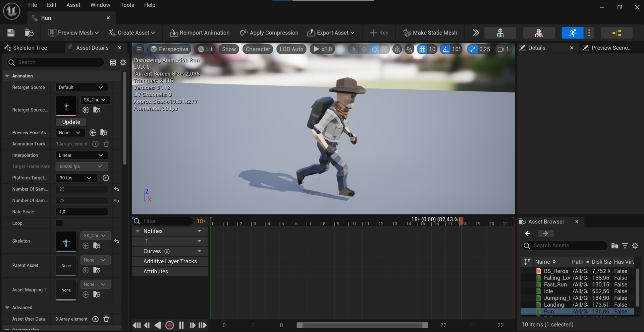Click the Export Asset button

(331, 32)
